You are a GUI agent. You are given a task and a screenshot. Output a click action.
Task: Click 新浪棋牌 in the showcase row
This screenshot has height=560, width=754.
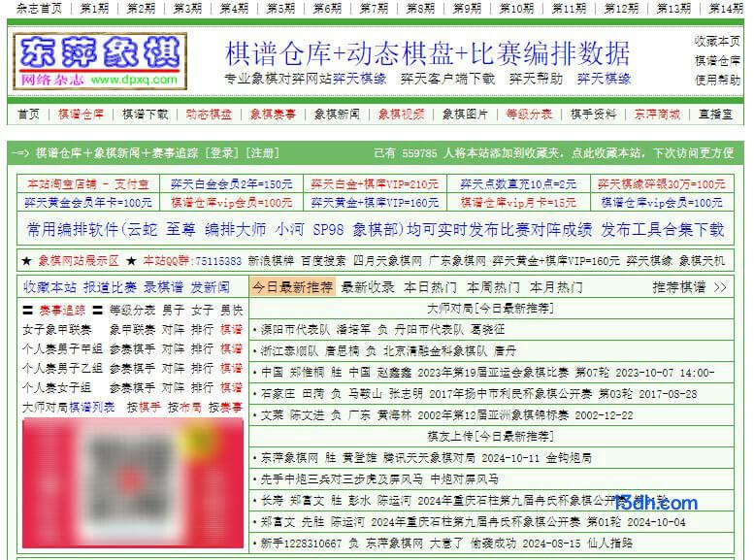270,261
